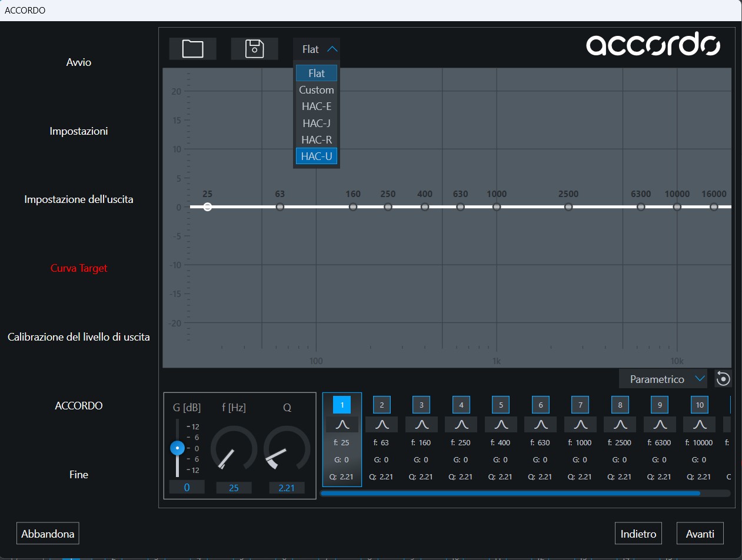Click the filter shape icon for band 10

(700, 424)
